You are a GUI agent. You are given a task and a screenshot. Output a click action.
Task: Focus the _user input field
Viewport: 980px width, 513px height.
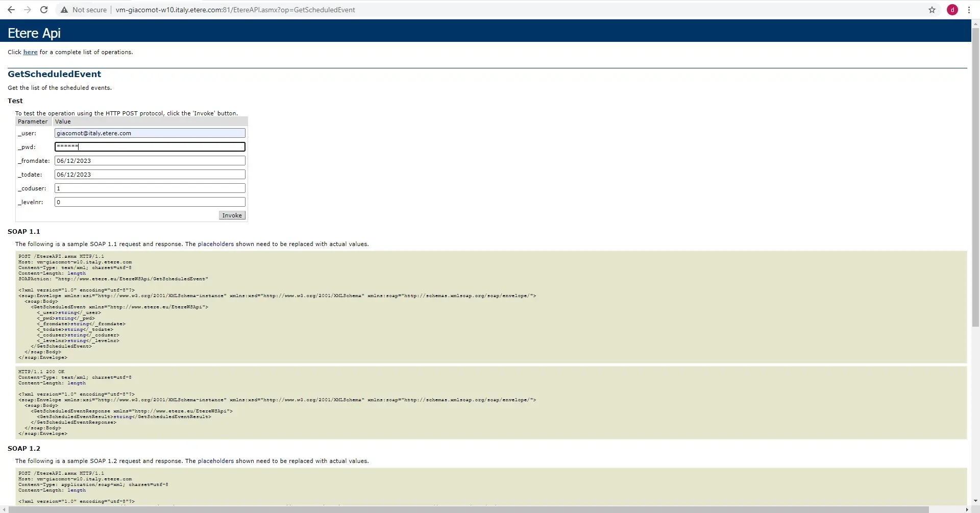point(150,133)
